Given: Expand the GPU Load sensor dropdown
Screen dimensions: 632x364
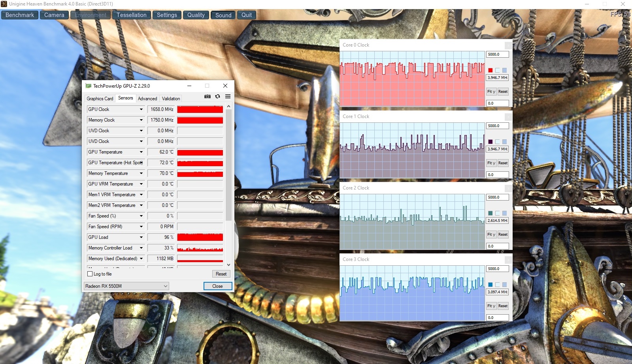Looking at the screenshot, I should 141,237.
